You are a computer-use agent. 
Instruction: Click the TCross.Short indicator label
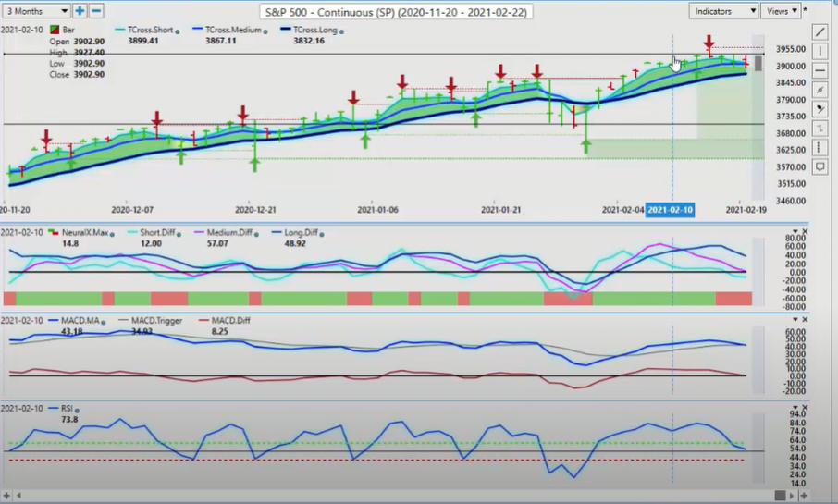click(150, 30)
